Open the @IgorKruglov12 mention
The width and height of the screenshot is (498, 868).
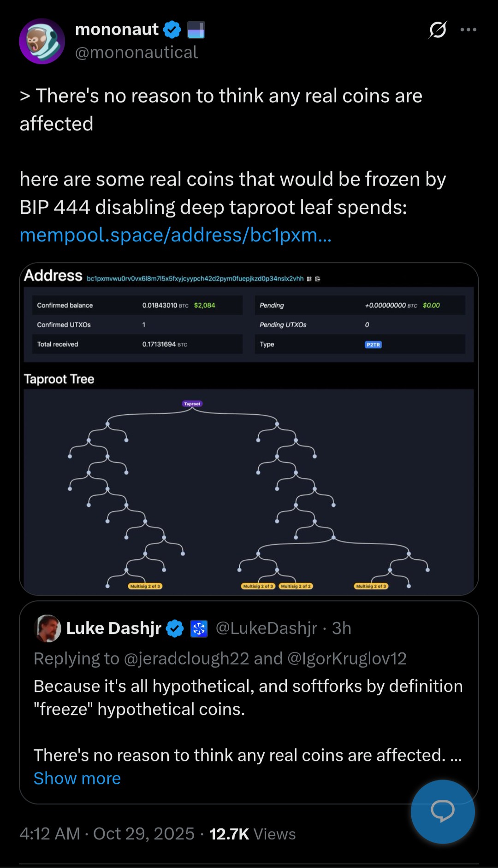[x=347, y=658]
